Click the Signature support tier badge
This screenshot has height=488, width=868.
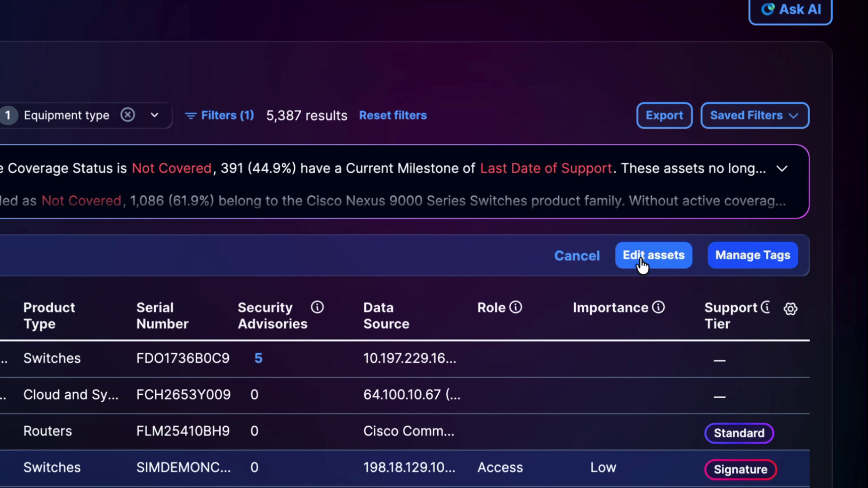(x=741, y=469)
